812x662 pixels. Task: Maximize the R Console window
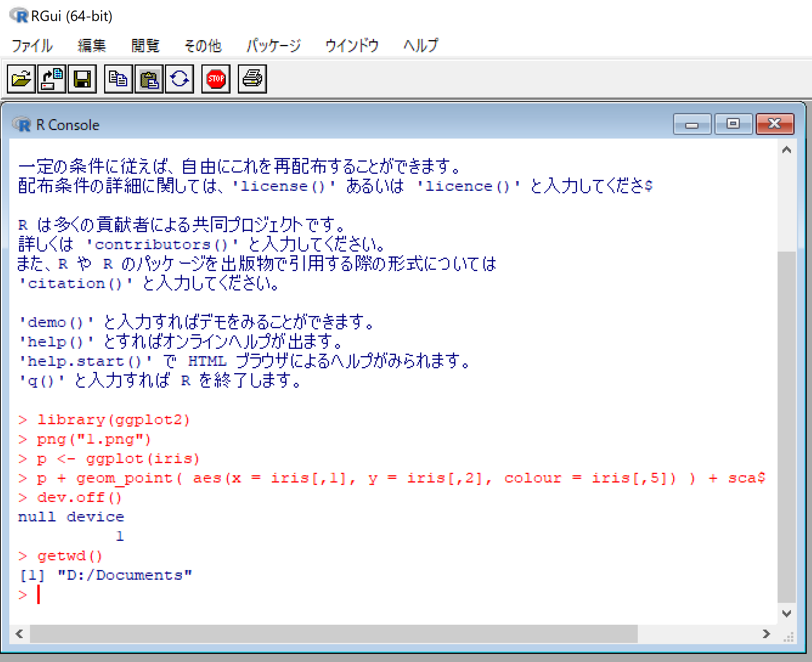click(733, 124)
